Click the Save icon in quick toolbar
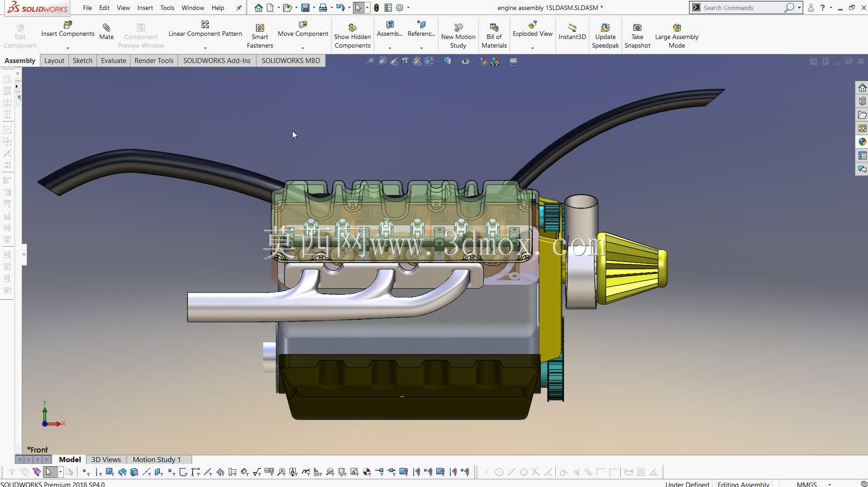Viewport: 868px width, 487px height. click(305, 8)
